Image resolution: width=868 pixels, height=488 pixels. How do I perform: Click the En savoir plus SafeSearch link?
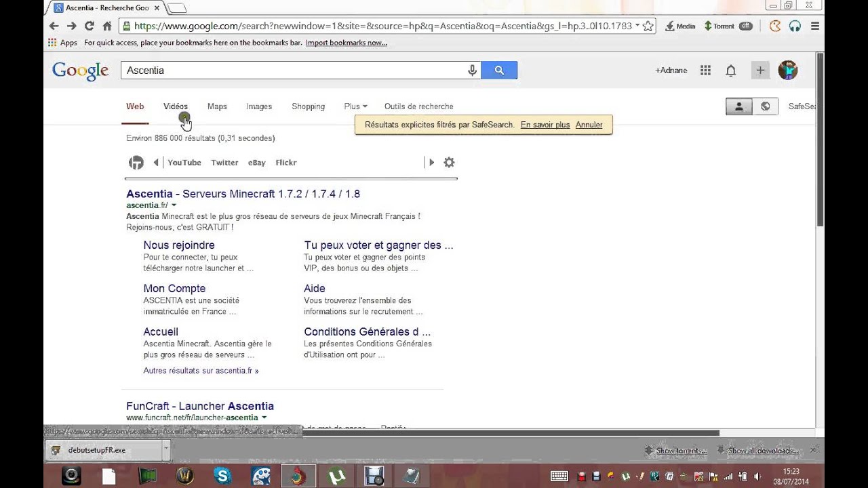tap(545, 125)
